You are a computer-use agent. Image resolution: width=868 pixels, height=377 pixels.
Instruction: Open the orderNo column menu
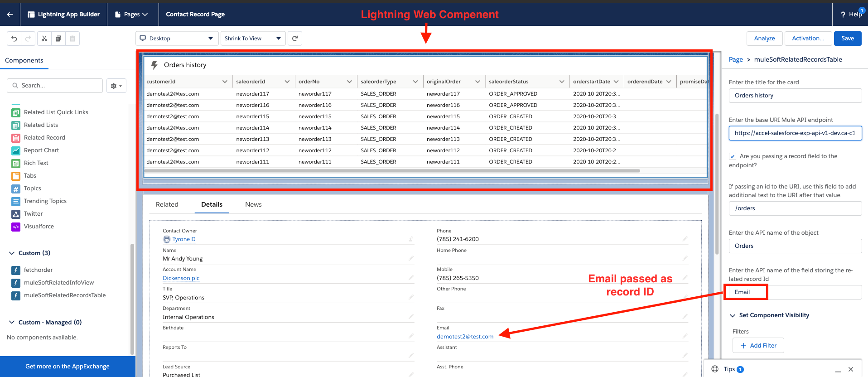(349, 82)
